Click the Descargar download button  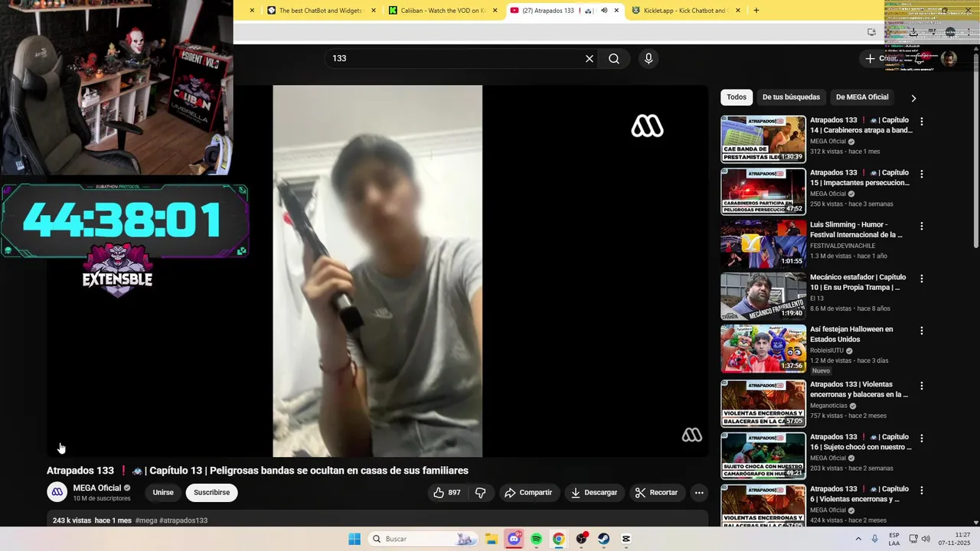594,493
